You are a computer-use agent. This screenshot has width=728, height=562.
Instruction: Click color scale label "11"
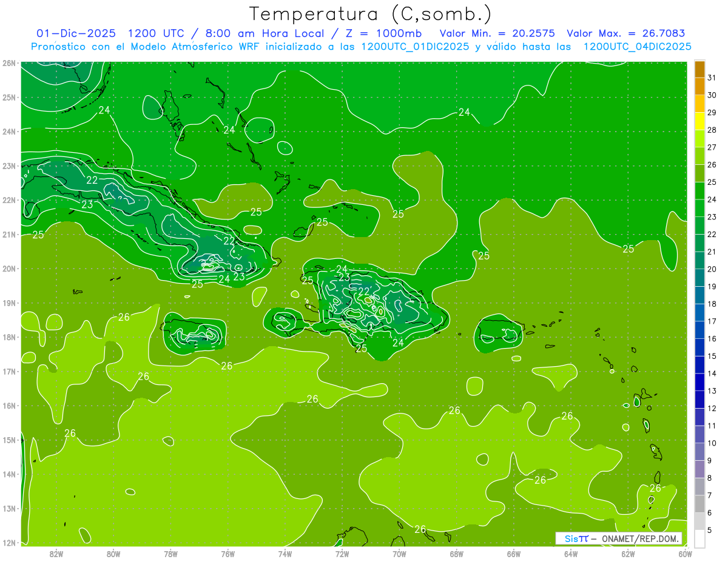pyautogui.click(x=712, y=426)
